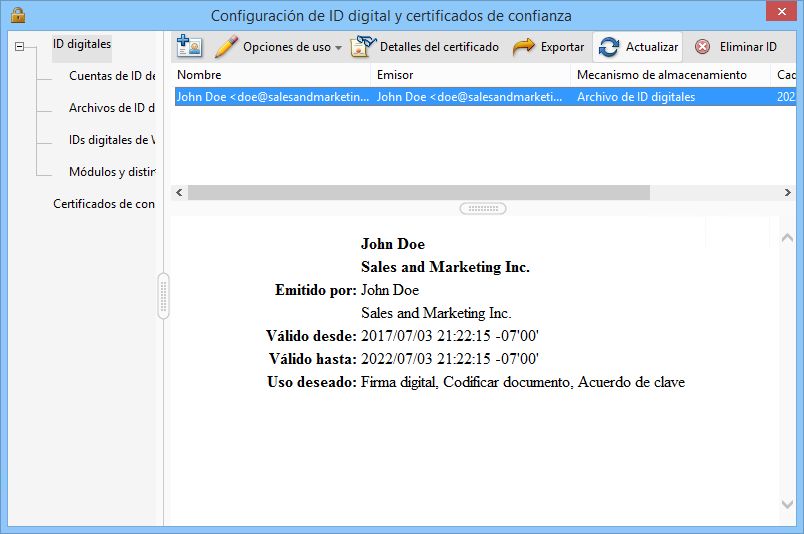Click Eliminar ID label

point(748,47)
